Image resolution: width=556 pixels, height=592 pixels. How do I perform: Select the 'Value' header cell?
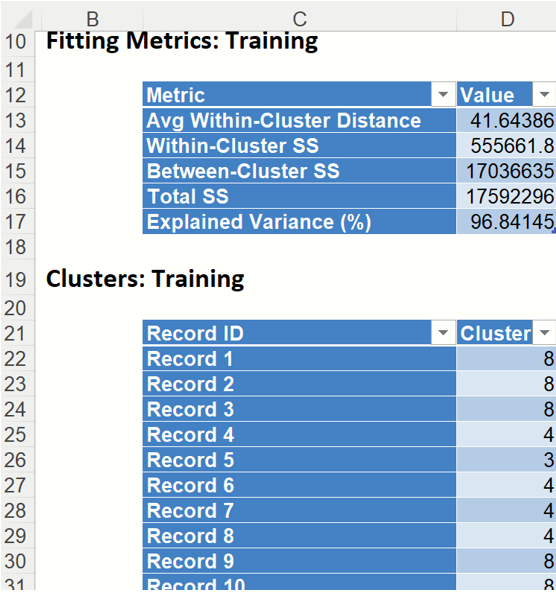tap(506, 94)
